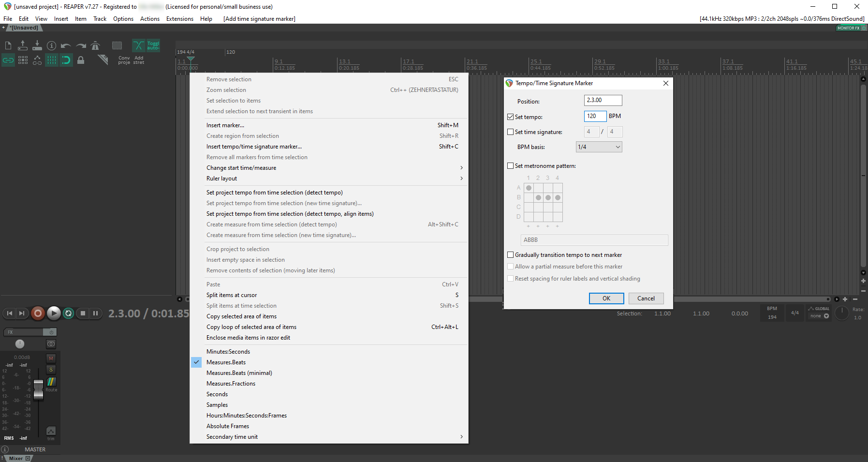
Task: Click the master Route icon
Action: (x=51, y=383)
